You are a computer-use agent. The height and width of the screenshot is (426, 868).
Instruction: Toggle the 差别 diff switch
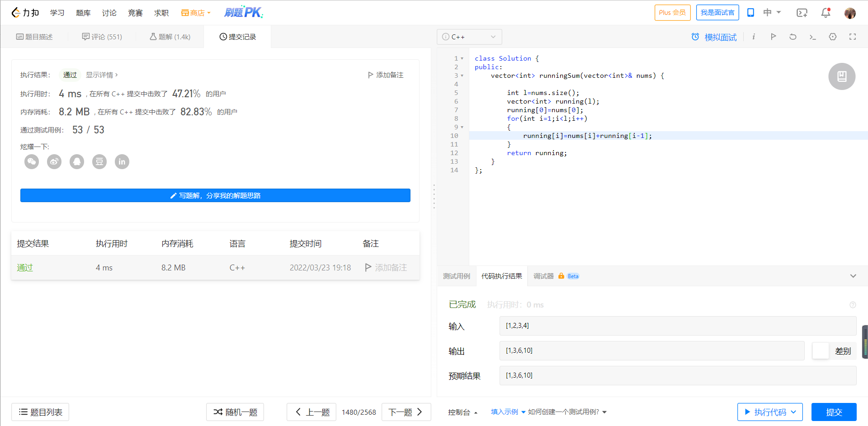coord(821,351)
